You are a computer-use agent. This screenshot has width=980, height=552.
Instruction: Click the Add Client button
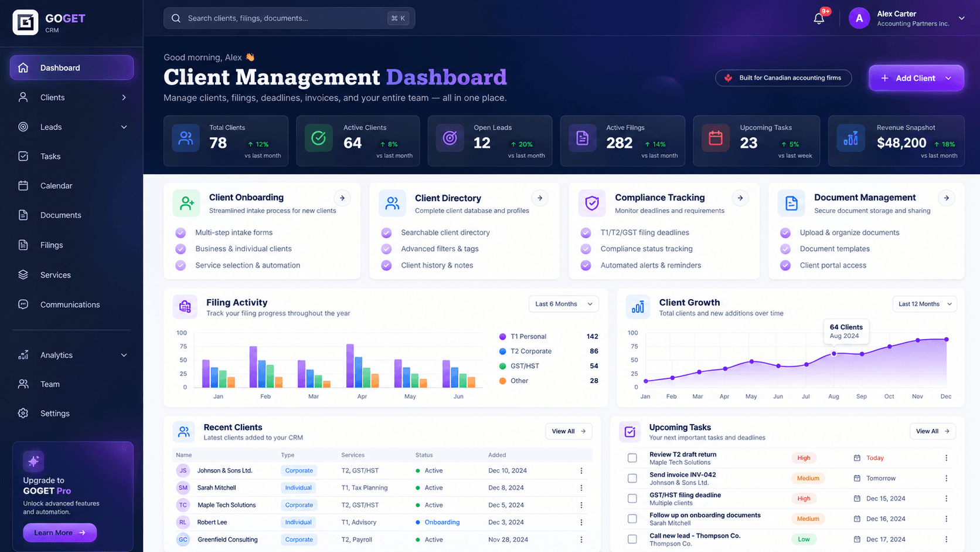pos(916,78)
